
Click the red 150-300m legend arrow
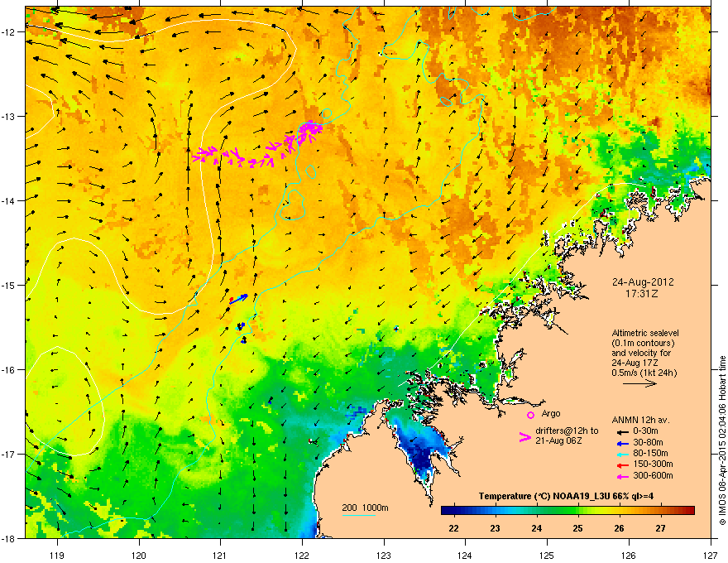(x=623, y=465)
